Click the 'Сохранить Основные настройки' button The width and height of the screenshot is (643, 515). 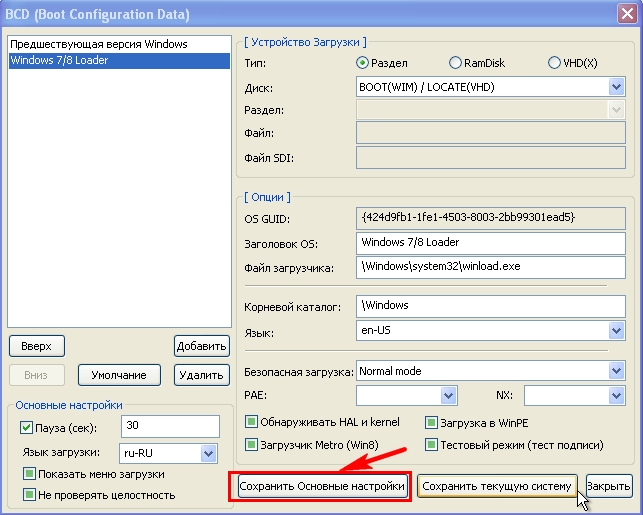(321, 487)
